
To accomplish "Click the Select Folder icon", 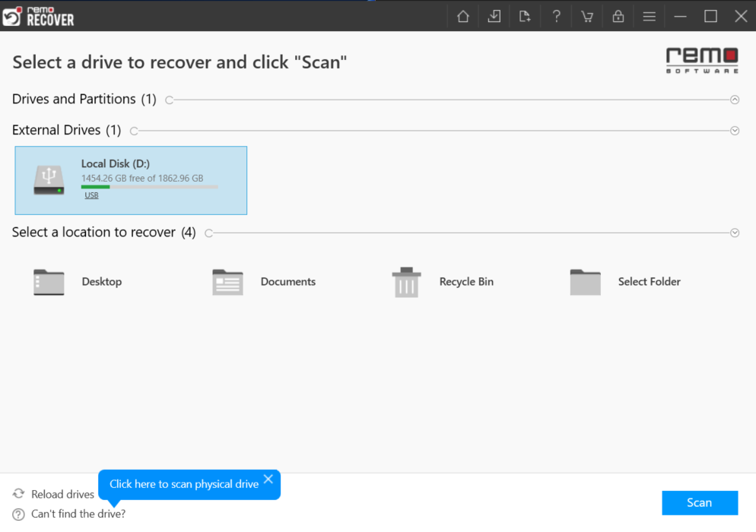I will pos(586,282).
